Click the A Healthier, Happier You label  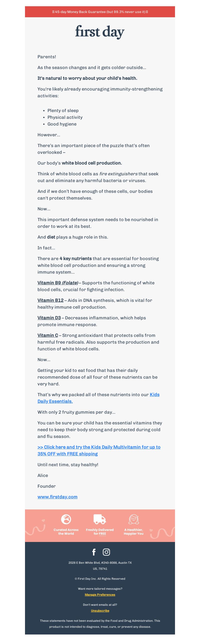click(x=133, y=532)
